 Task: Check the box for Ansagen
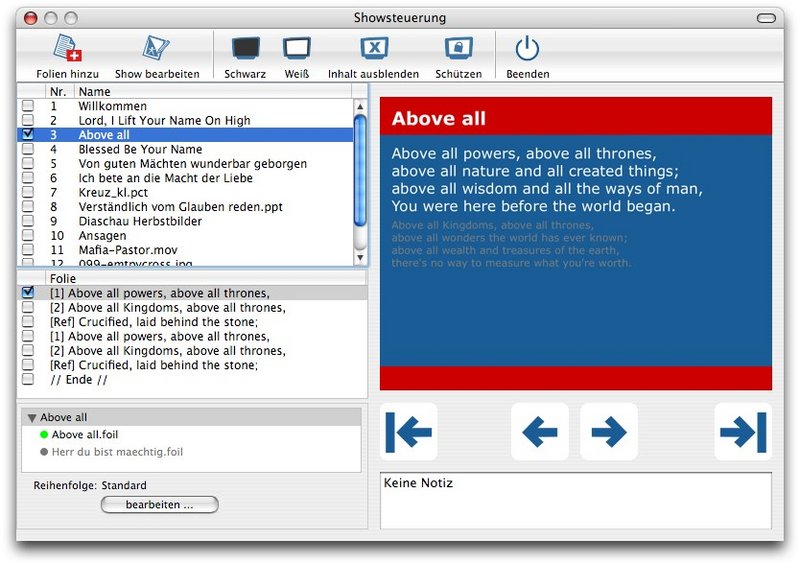pos(28,235)
